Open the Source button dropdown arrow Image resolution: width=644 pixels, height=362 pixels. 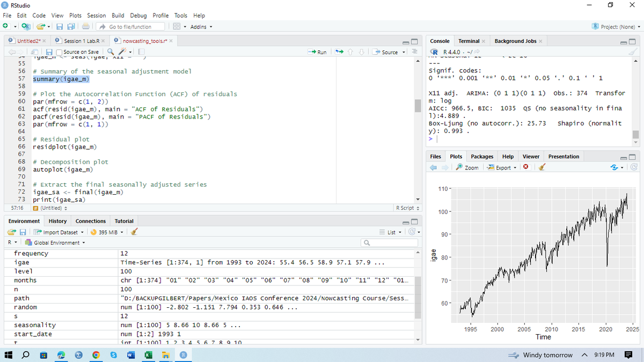tap(404, 52)
